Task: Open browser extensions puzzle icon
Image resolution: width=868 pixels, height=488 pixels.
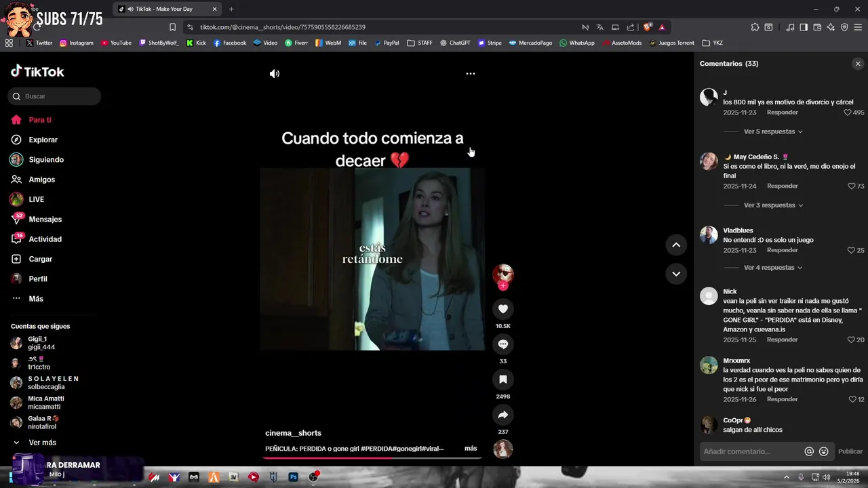Action: pos(755,27)
